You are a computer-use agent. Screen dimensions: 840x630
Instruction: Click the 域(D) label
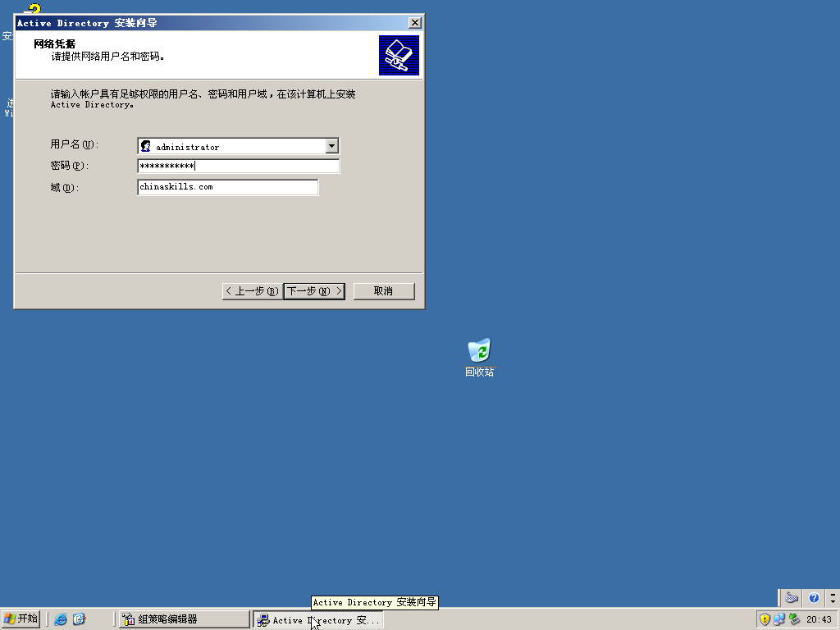click(64, 188)
